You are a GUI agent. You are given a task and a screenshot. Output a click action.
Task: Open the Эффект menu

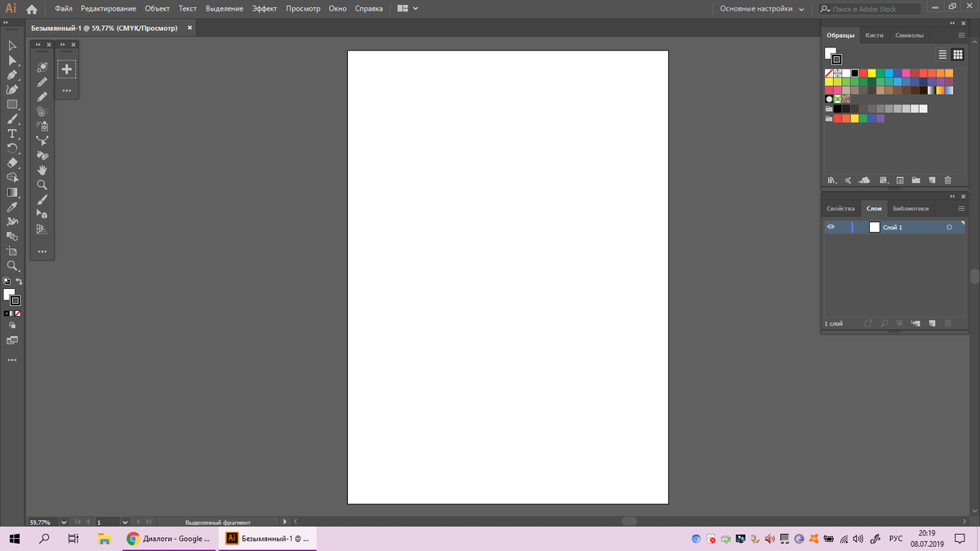pos(265,9)
